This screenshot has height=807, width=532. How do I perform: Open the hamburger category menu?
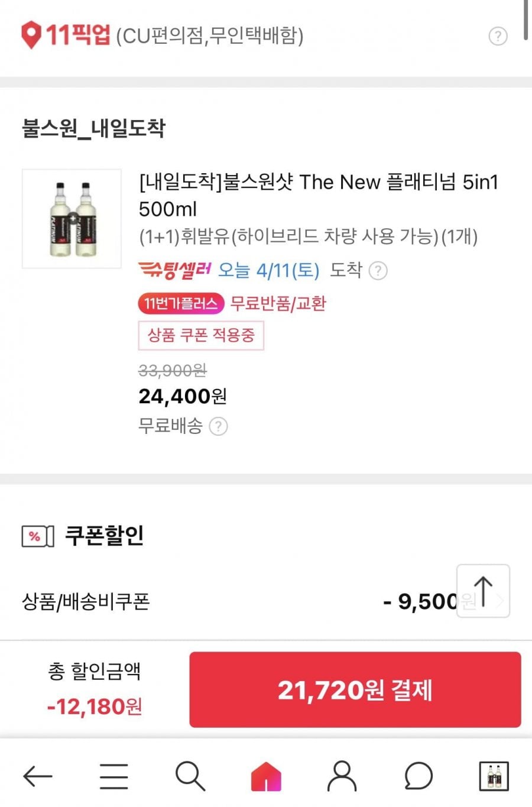[x=113, y=776]
